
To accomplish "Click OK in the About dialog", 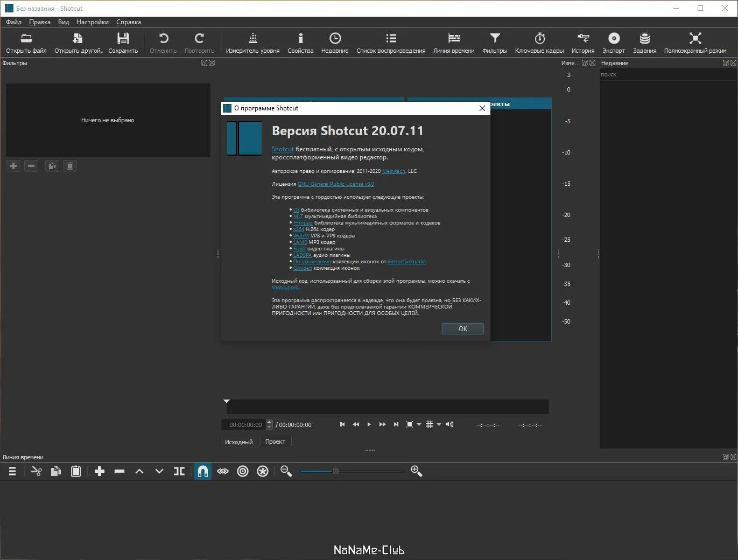I will click(x=463, y=328).
